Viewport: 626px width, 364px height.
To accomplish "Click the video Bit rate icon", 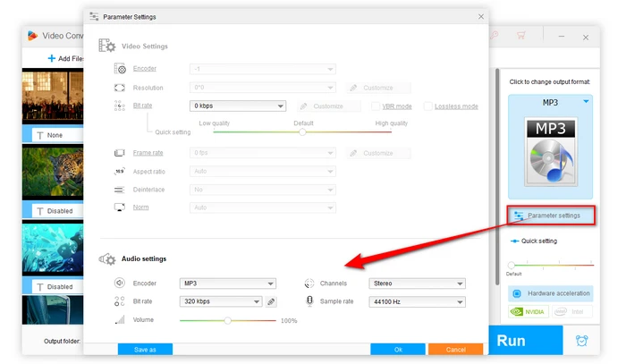I will pyautogui.click(x=119, y=106).
